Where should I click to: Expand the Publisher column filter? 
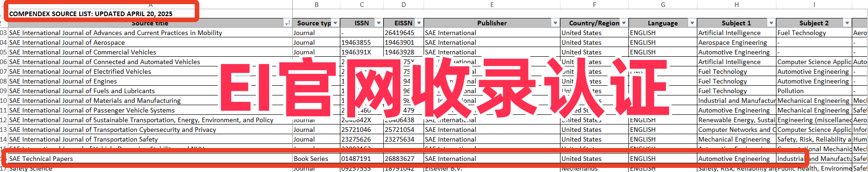tap(555, 23)
